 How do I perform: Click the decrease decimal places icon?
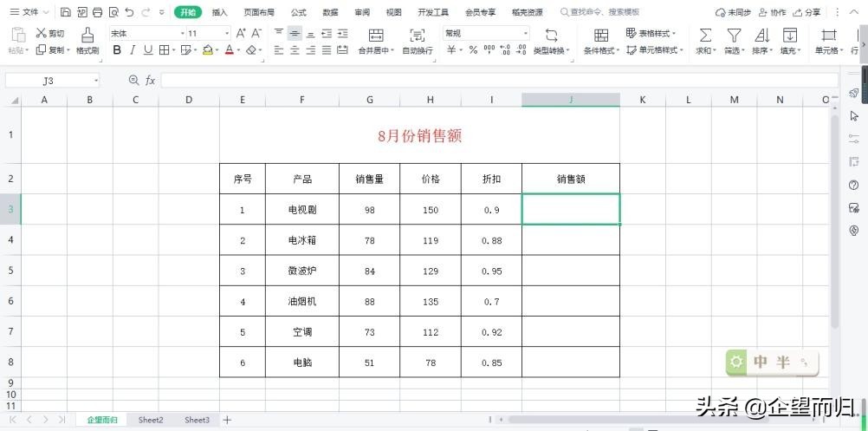point(521,49)
